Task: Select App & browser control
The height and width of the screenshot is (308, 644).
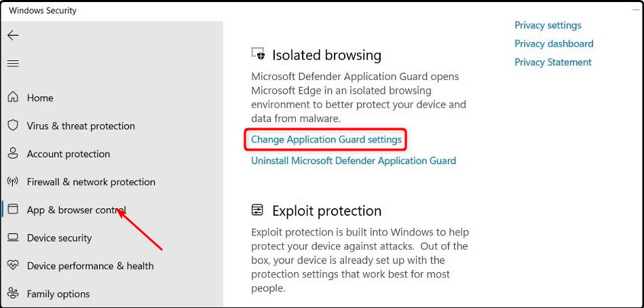Action: [76, 210]
